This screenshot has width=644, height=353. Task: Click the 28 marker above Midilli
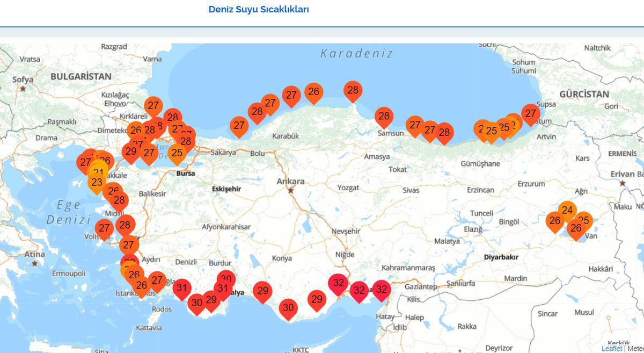(x=119, y=201)
